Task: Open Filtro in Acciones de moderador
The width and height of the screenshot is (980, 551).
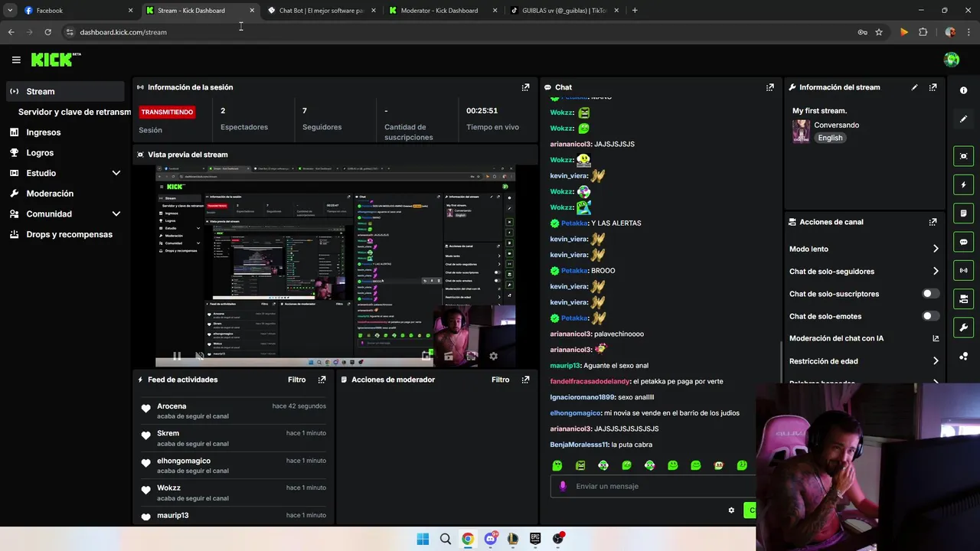Action: pyautogui.click(x=500, y=380)
